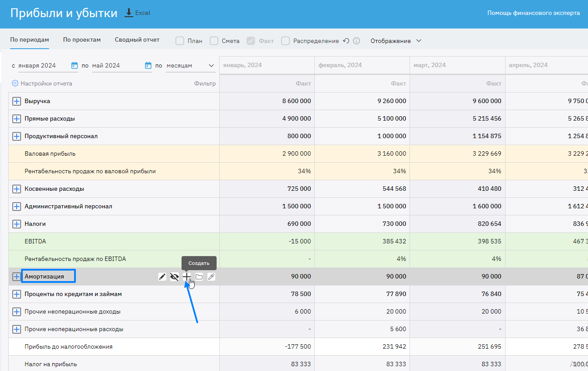Image resolution: width=588 pixels, height=371 pixels.
Task: Download report via Excel icon
Action: click(x=129, y=13)
